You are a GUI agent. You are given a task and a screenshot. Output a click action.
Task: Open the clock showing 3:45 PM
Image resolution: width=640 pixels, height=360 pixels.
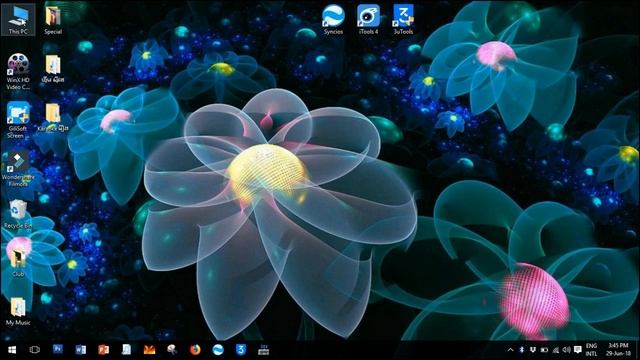click(618, 350)
